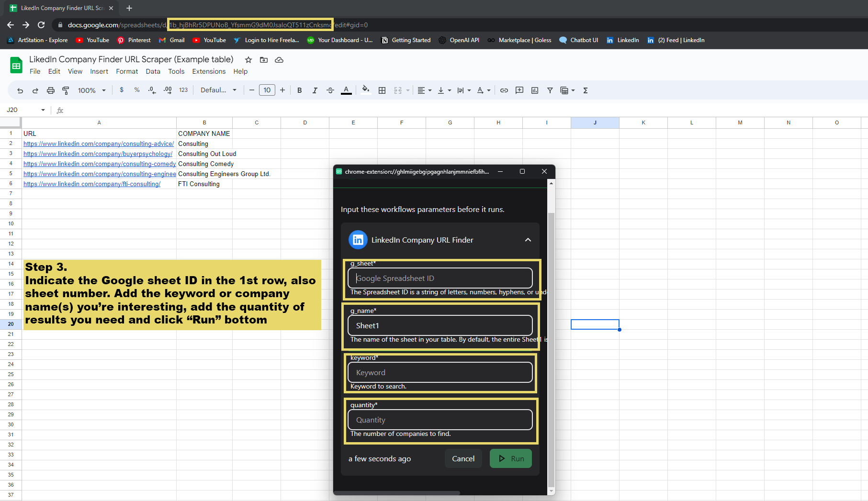
Task: Open the Name box J20 dropdown
Action: 43,110
